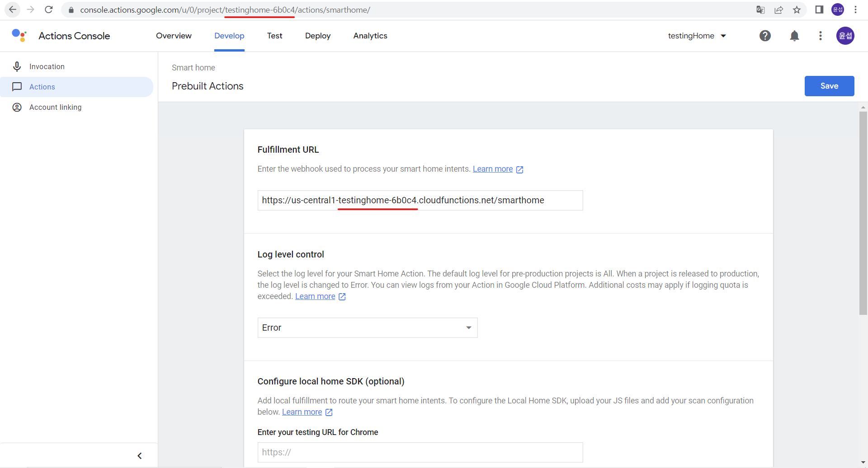
Task: Open the Deploy tab
Action: click(318, 36)
